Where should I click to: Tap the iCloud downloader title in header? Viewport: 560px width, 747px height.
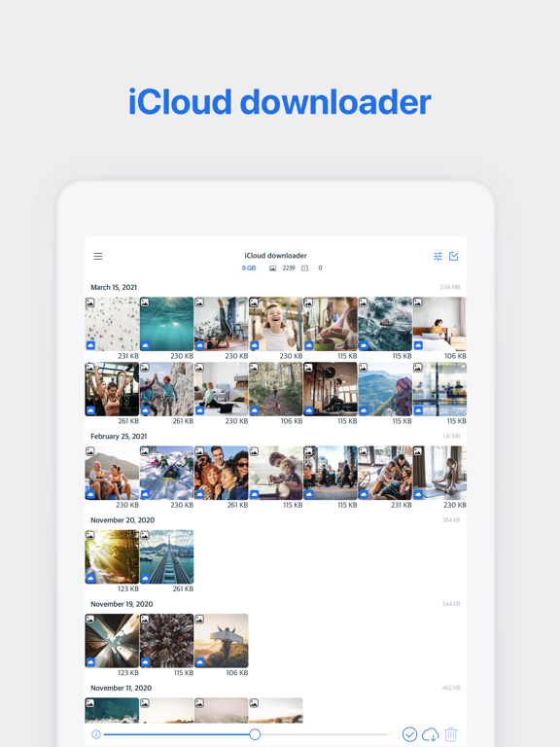pos(276,256)
